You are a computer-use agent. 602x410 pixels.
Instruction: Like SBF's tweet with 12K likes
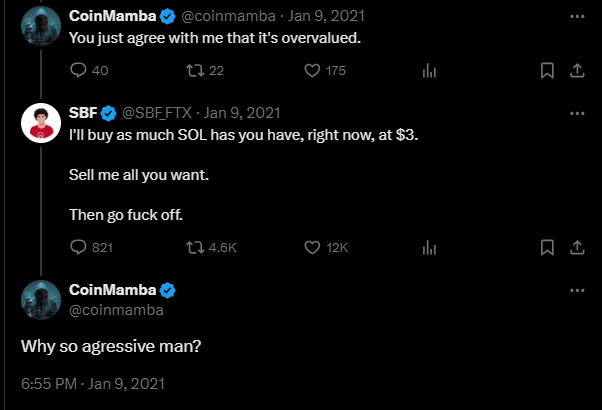point(311,247)
